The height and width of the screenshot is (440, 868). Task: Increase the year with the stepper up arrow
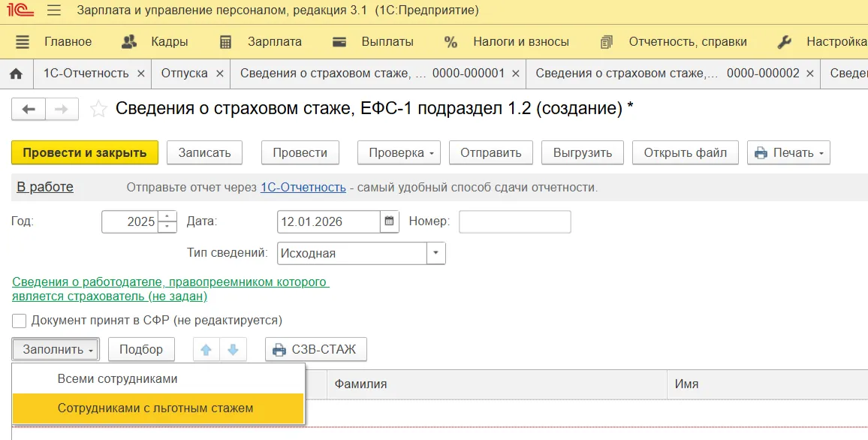coord(167,217)
